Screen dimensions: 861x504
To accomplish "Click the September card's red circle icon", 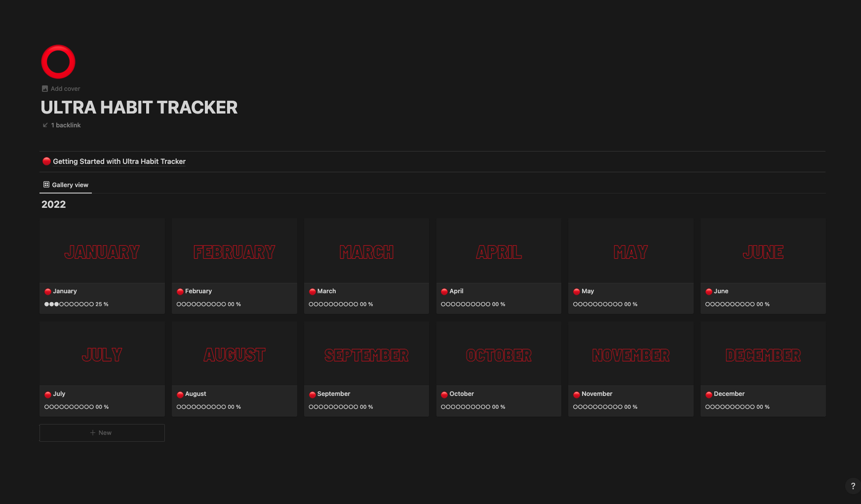I will click(x=312, y=393).
